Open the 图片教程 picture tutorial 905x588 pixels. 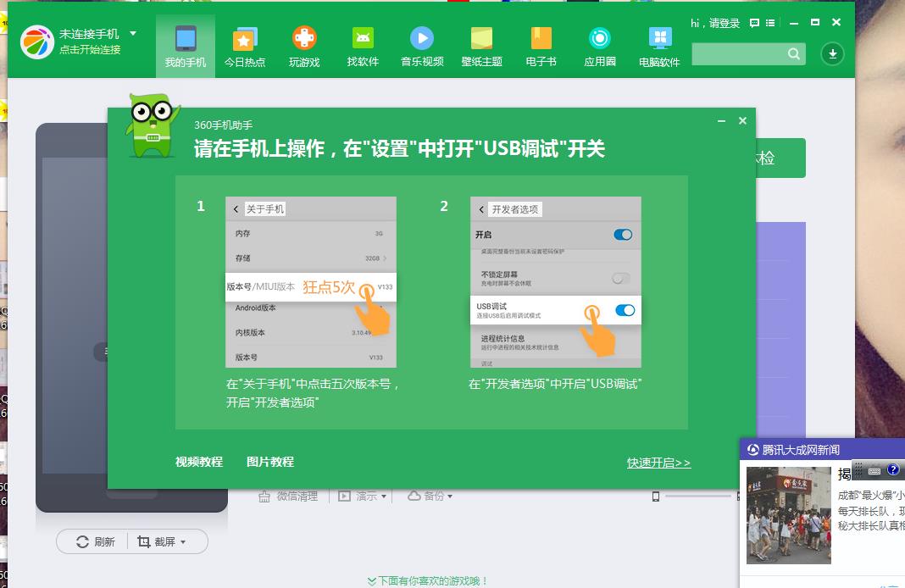tap(270, 462)
